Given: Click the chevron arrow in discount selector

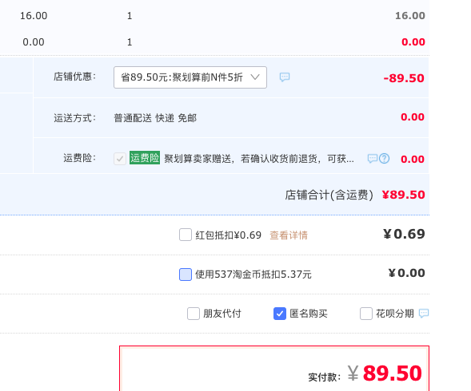Looking at the screenshot, I should (x=255, y=77).
